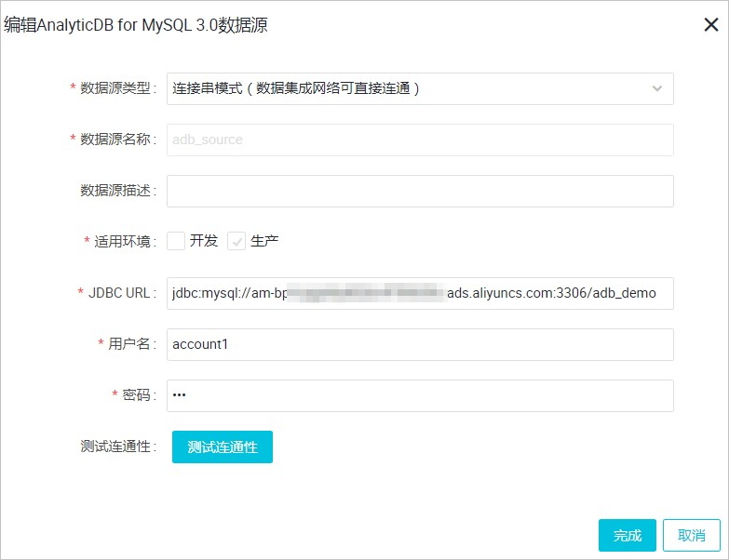Click 完成 to finish editing
Viewport: 729px width, 560px height.
click(x=628, y=536)
